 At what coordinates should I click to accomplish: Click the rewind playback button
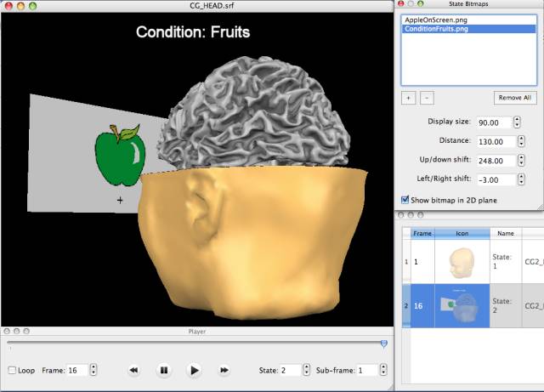133,370
